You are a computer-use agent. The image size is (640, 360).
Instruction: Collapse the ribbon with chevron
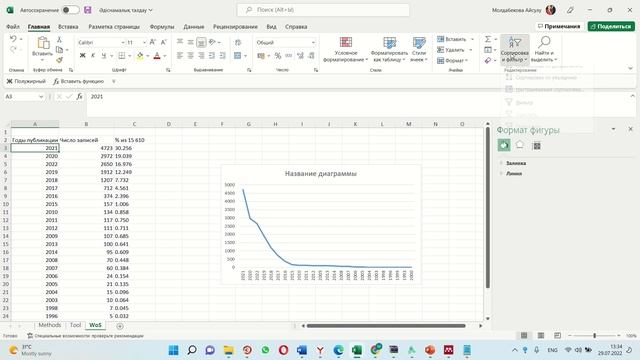click(x=631, y=68)
